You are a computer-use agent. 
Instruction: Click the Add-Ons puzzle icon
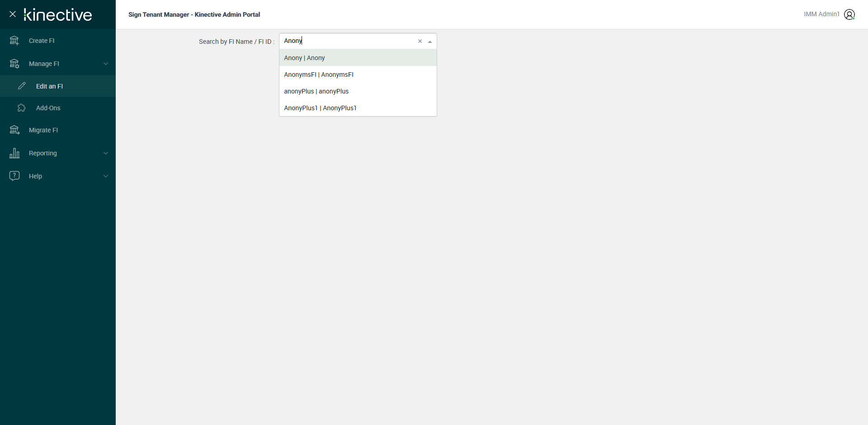tap(22, 108)
